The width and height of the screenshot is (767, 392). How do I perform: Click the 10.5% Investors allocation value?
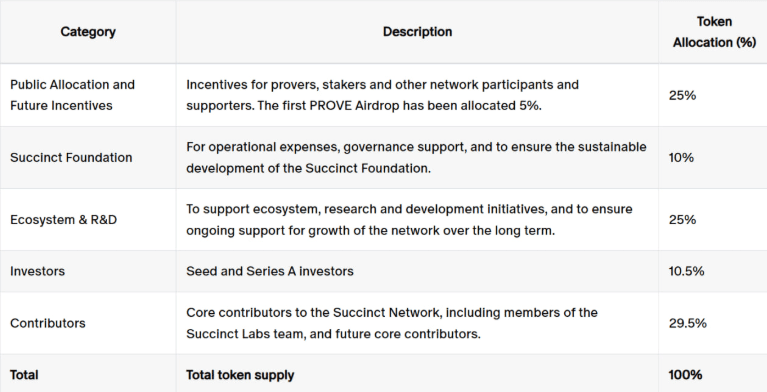click(x=686, y=271)
